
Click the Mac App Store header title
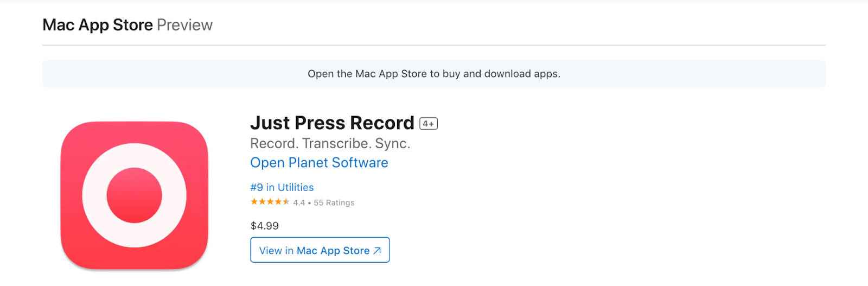[x=98, y=25]
